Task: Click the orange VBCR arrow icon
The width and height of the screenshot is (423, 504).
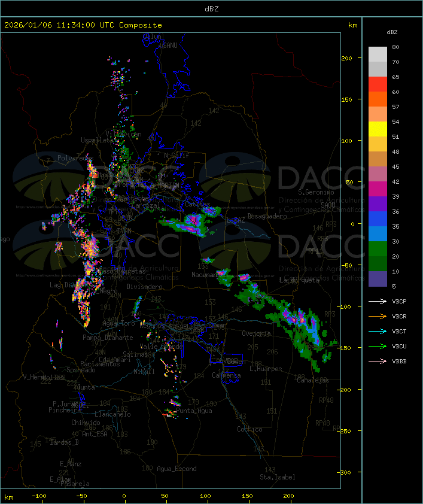Action: click(x=378, y=316)
